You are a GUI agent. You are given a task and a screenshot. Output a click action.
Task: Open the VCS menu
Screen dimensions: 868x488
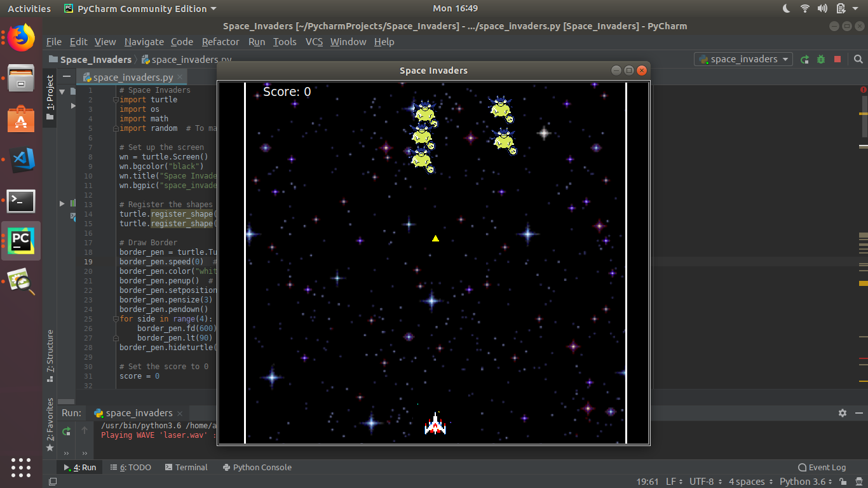pyautogui.click(x=314, y=42)
